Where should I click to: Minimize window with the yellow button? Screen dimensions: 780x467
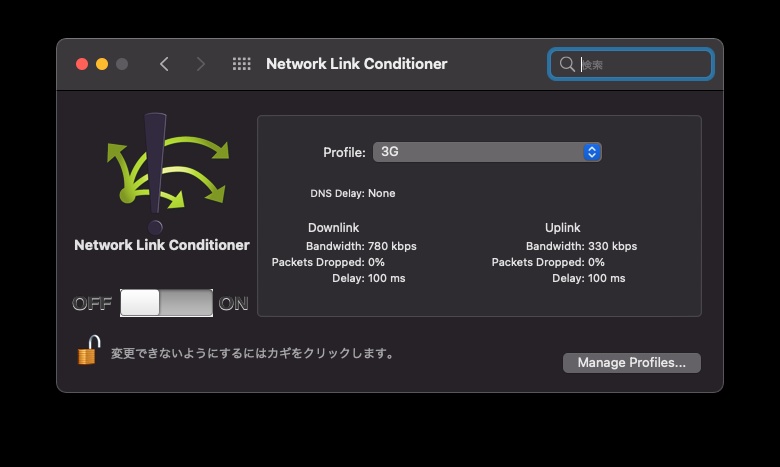(102, 64)
